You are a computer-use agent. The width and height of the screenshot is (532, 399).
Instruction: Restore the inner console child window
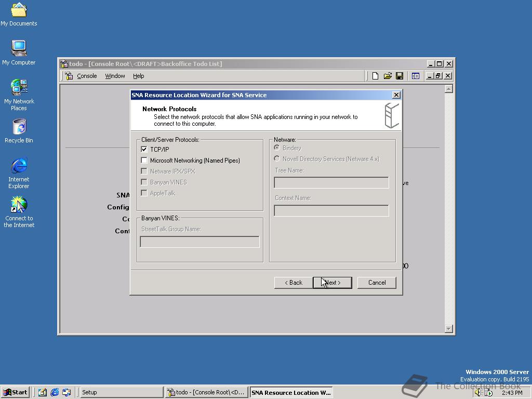pos(438,76)
